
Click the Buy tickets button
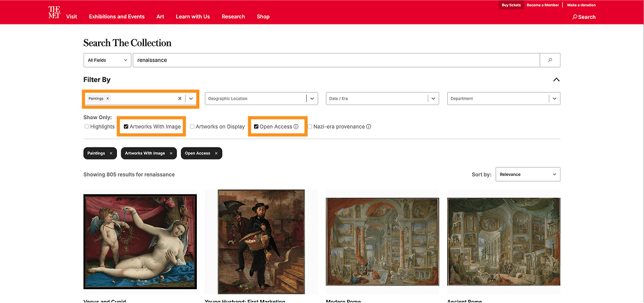pos(511,5)
